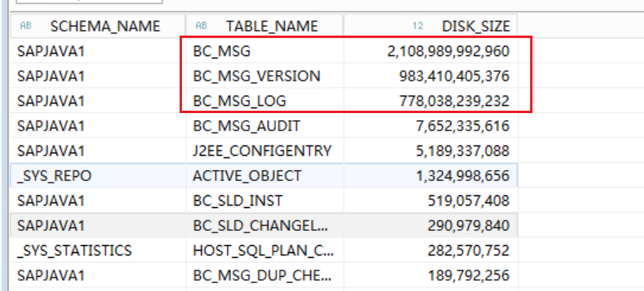Select SAPJAVA1 schema cell in first BC_MSG row
Viewport: 644px width, 291px height.
tap(98, 51)
